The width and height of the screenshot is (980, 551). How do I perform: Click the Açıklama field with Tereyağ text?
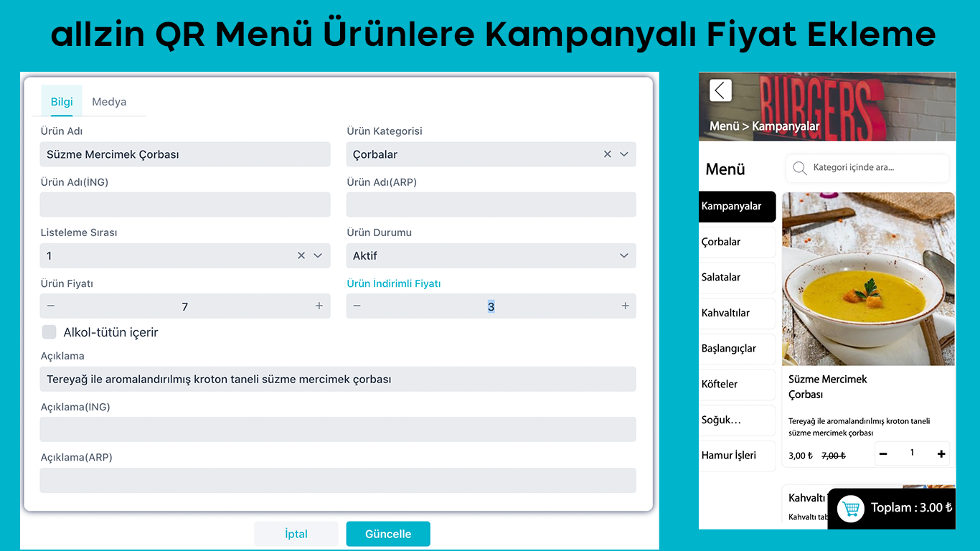pyautogui.click(x=338, y=379)
